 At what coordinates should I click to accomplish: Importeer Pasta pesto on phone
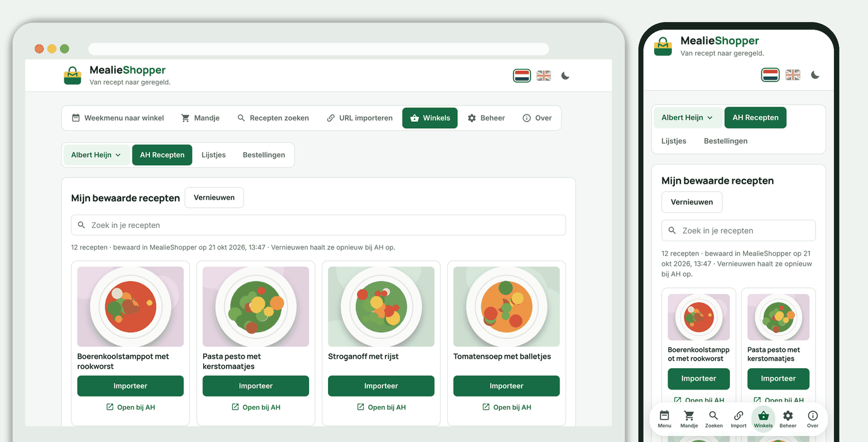pos(778,379)
